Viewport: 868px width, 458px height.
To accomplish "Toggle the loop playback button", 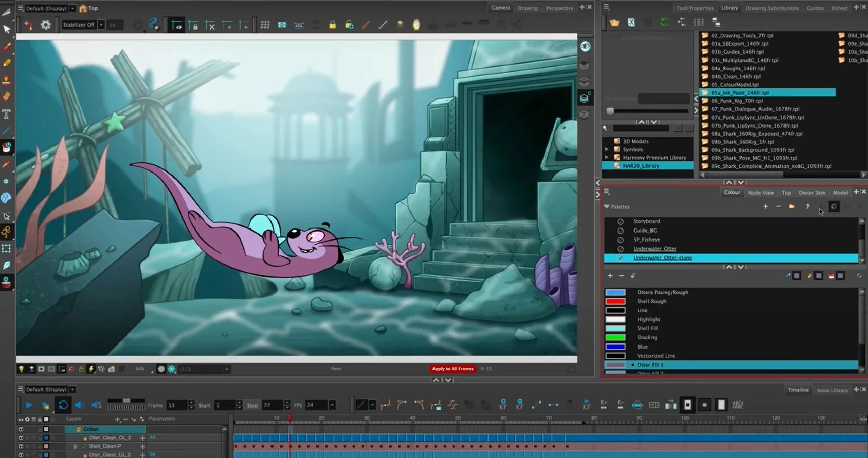I will 63,405.
